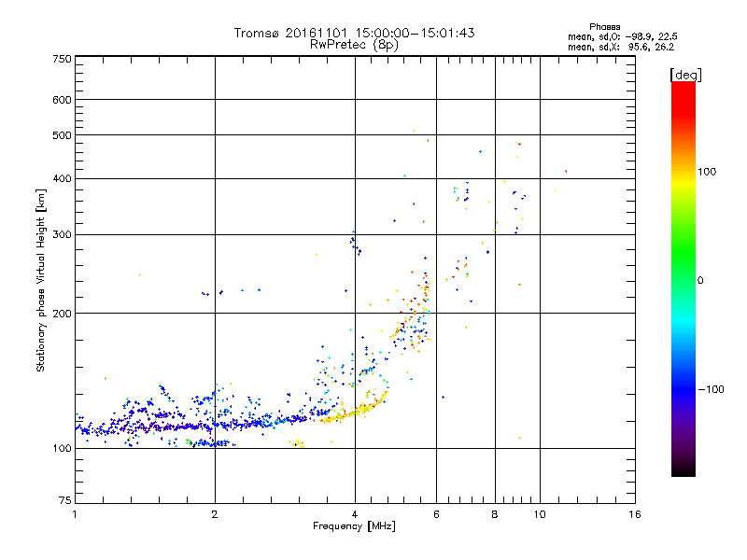Click the y-axis label '200'
The image size is (747, 560).
coord(62,314)
